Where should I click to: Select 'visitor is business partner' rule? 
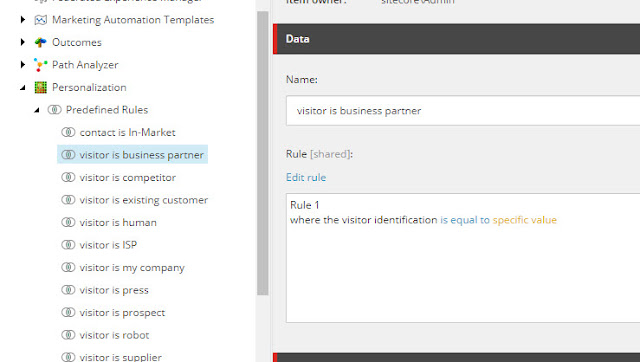click(141, 155)
